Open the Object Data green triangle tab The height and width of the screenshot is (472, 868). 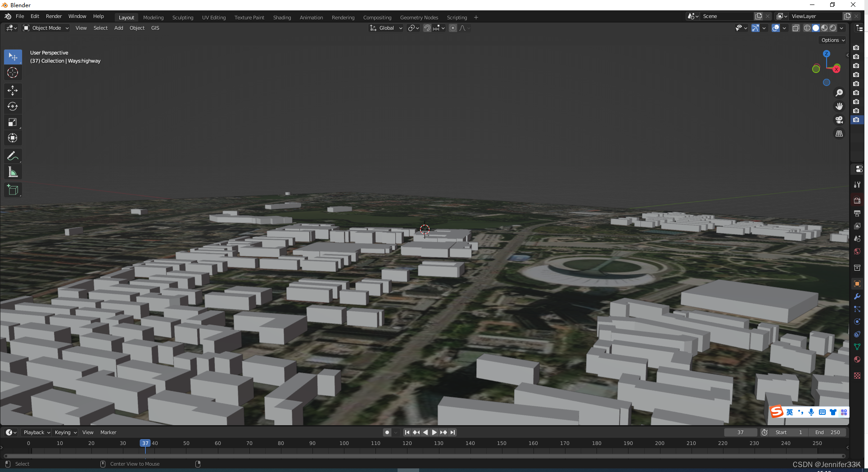point(857,347)
